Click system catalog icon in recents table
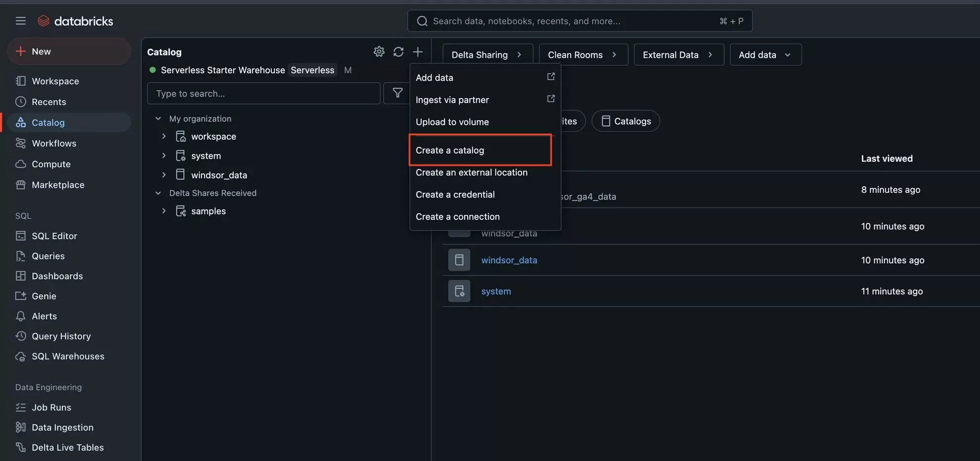 point(459,291)
